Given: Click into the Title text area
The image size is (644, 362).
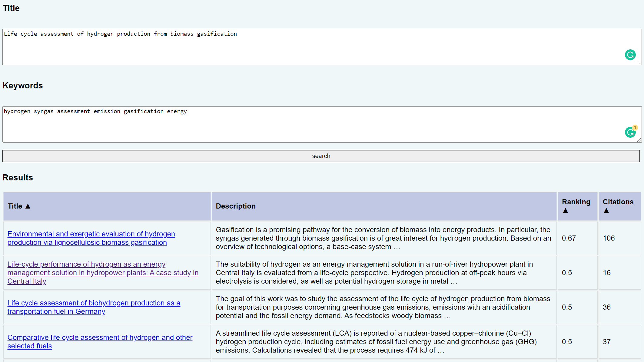Looking at the screenshot, I should [x=303, y=47].
